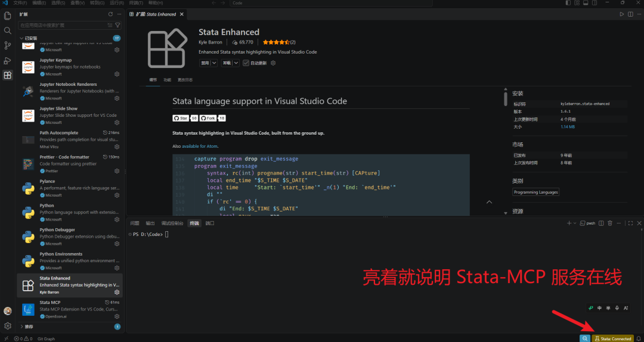
Task: Open the editor title more-actions menu
Action: coord(639,14)
